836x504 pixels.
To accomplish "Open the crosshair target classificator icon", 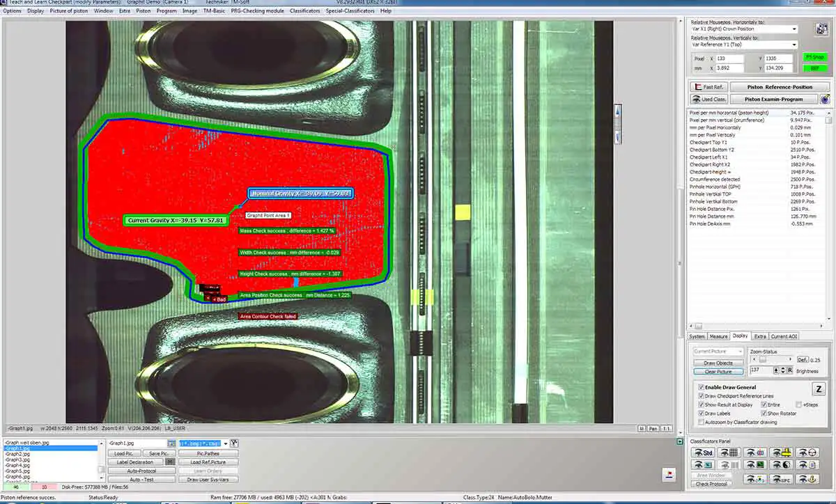I will (x=755, y=452).
